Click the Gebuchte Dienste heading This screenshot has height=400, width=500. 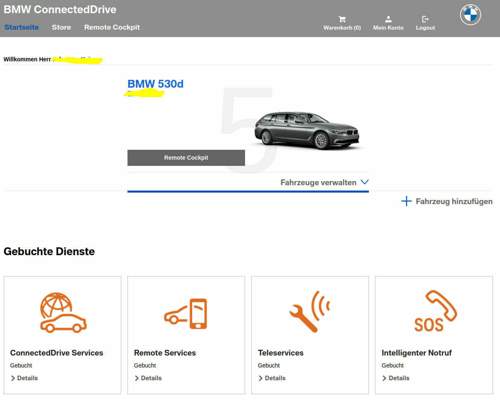[x=49, y=251]
